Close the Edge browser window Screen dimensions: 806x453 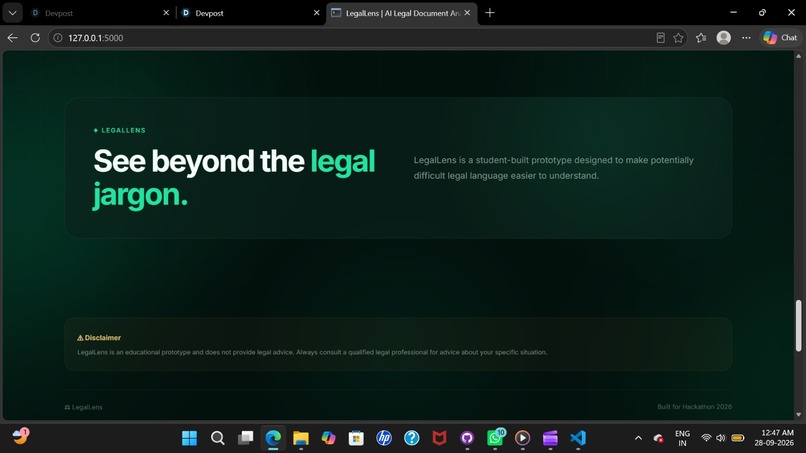[x=792, y=12]
